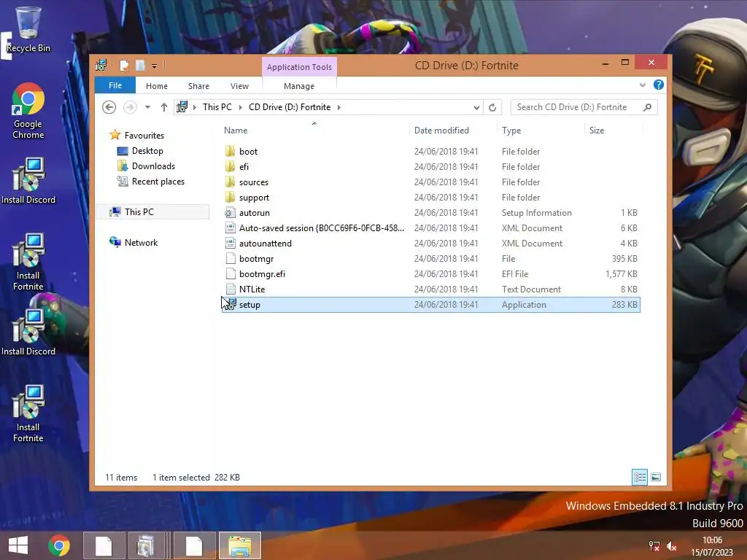The image size is (747, 560).
Task: Select the first Install Discord desktop icon
Action: coord(28,181)
